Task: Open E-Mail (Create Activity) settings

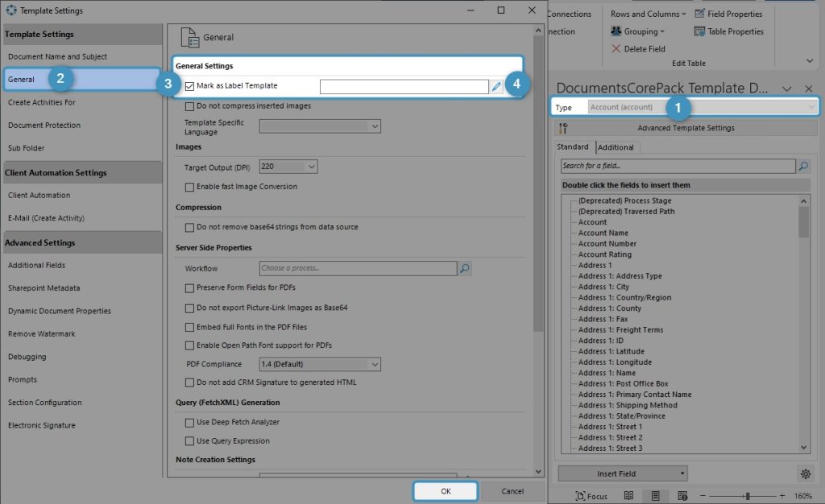Action: pos(46,218)
